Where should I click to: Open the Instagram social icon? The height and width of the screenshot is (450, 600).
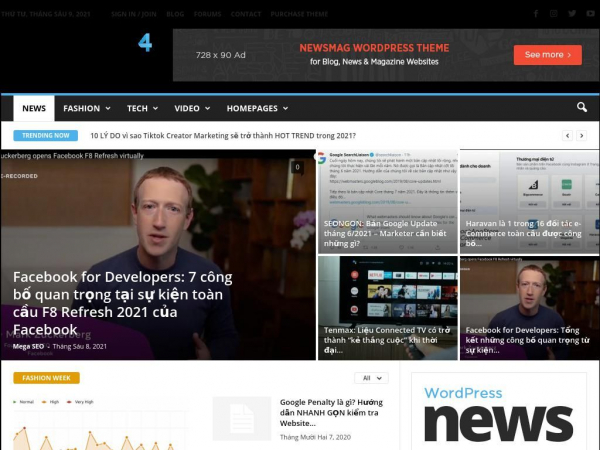pos(554,14)
